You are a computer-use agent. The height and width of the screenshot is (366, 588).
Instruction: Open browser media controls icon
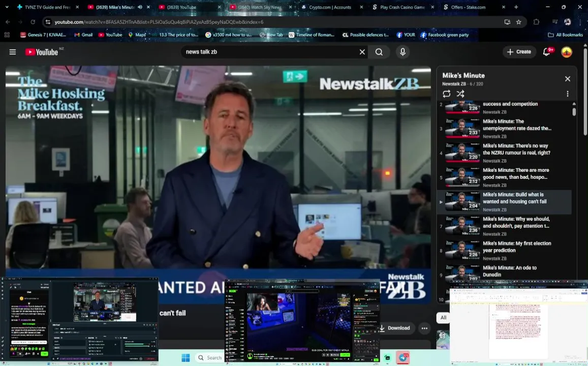555,22
